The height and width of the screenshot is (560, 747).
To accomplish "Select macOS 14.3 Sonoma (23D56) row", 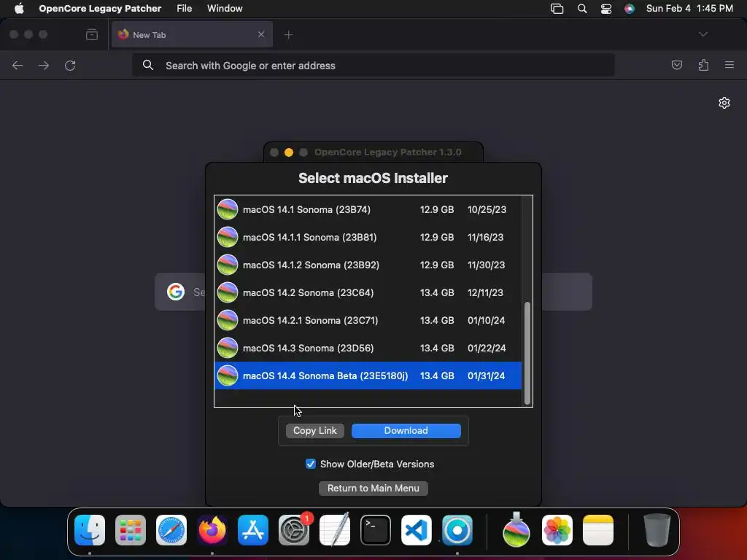I will pos(368,348).
